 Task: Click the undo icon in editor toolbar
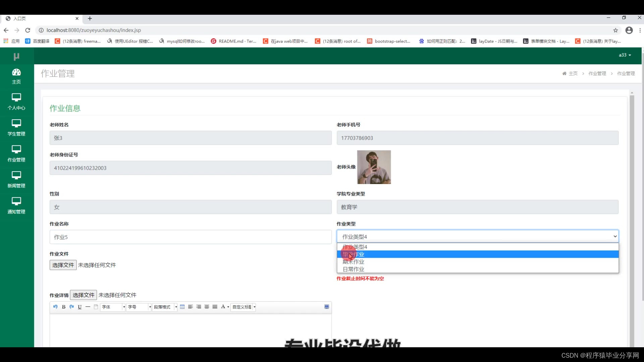(x=55, y=307)
